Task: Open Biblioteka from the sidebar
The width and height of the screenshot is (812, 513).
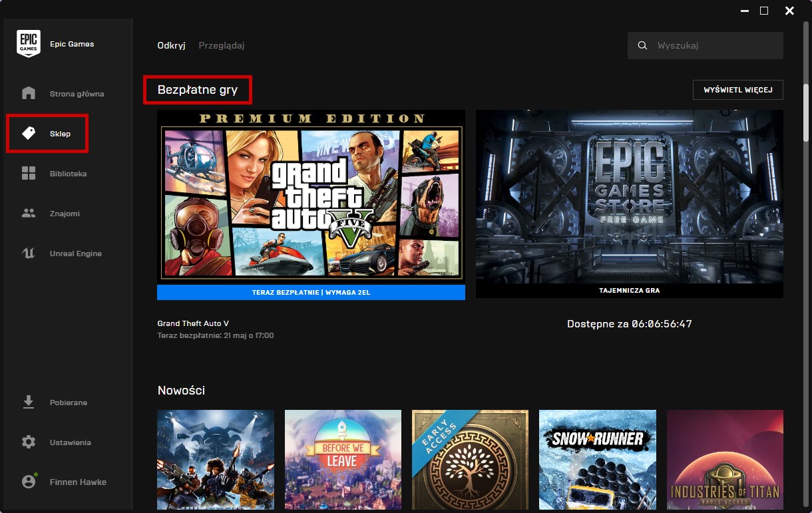Action: coord(69,174)
